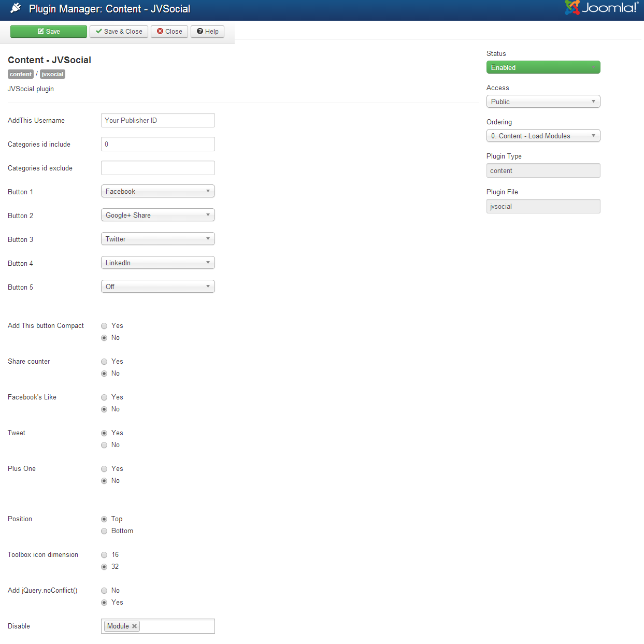Click the Toolbox icon dimension label
The image size is (644, 644).
pos(43,554)
